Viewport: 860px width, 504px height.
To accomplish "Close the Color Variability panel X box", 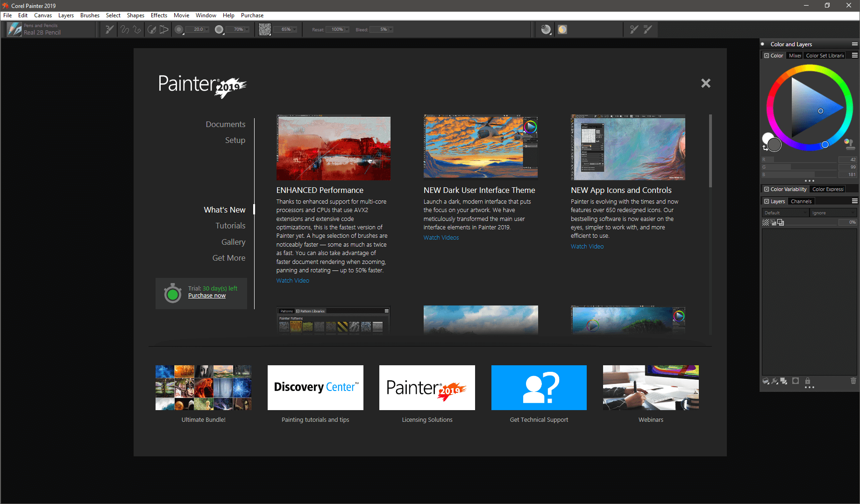I will click(767, 189).
